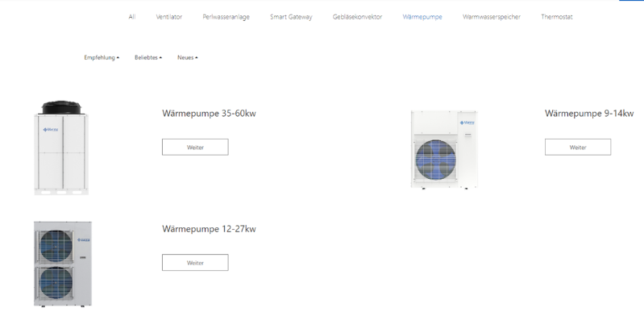Image resolution: width=644 pixels, height=312 pixels.
Task: Sort products by Empfehlung
Action: 102,57
